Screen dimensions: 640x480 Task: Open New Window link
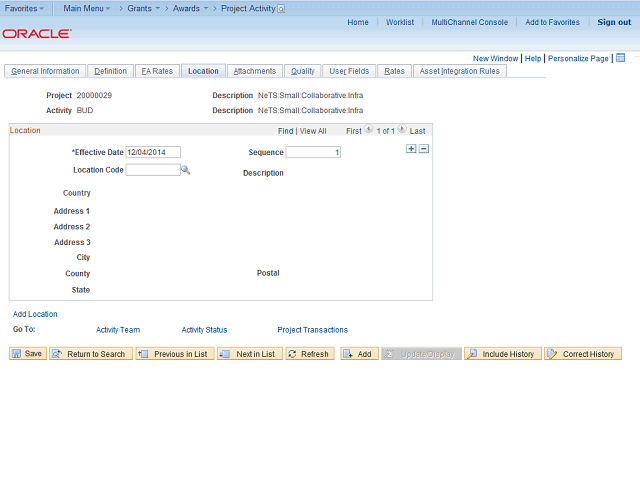[x=496, y=58]
